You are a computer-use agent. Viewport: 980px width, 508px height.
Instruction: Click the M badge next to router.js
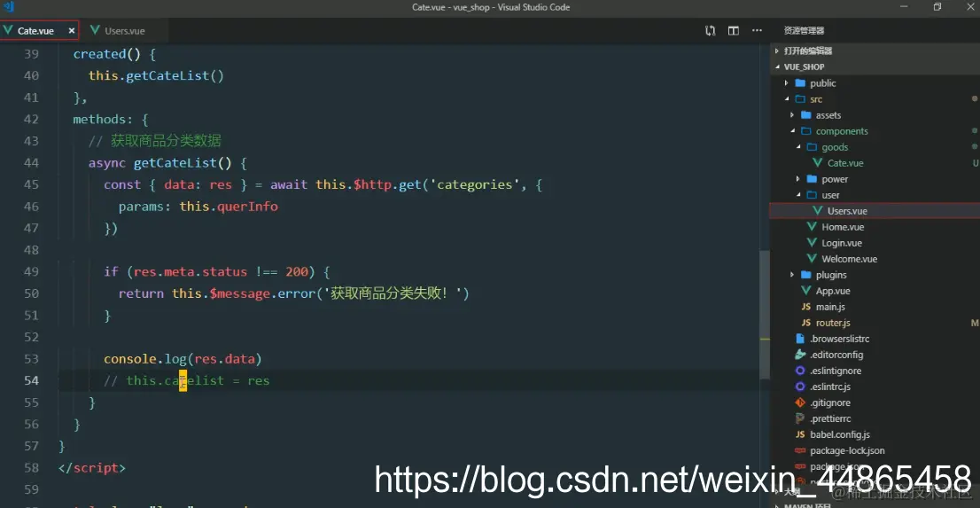tap(975, 323)
